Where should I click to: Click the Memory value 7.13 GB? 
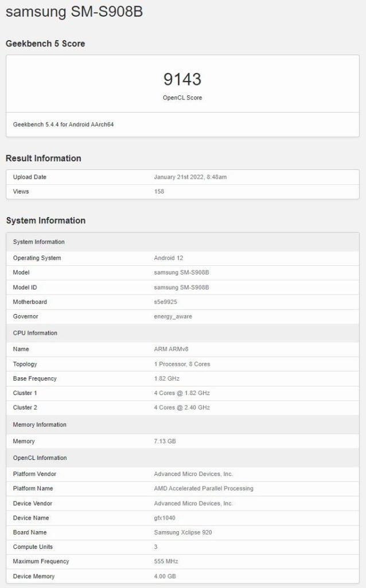pos(165,442)
